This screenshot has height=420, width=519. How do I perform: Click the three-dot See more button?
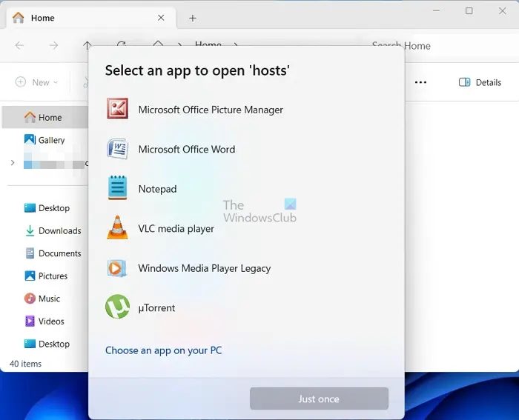click(x=420, y=82)
